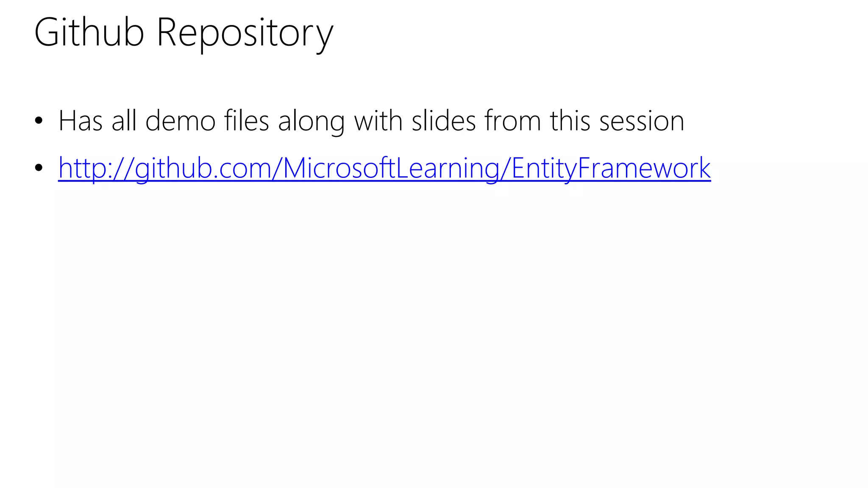Viewport: 868px width, 488px height.
Task: Click the word 'Repository' in the title
Action: [x=245, y=35]
